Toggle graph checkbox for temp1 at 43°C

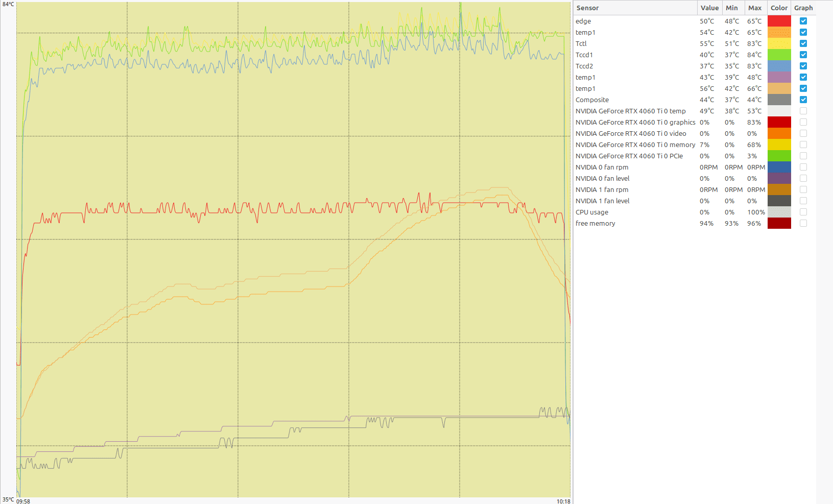[x=803, y=77]
